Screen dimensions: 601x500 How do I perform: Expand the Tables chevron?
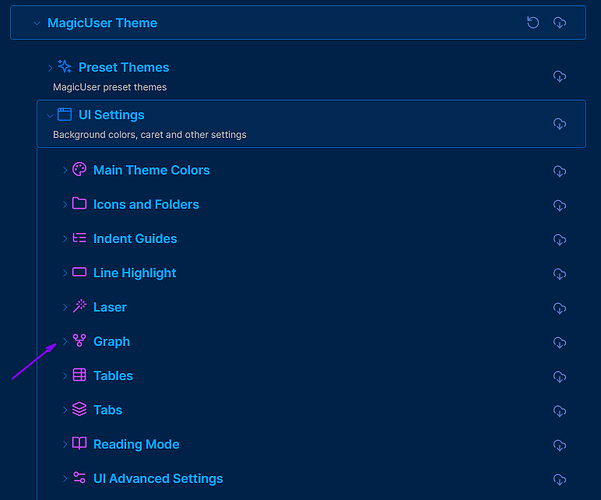65,376
